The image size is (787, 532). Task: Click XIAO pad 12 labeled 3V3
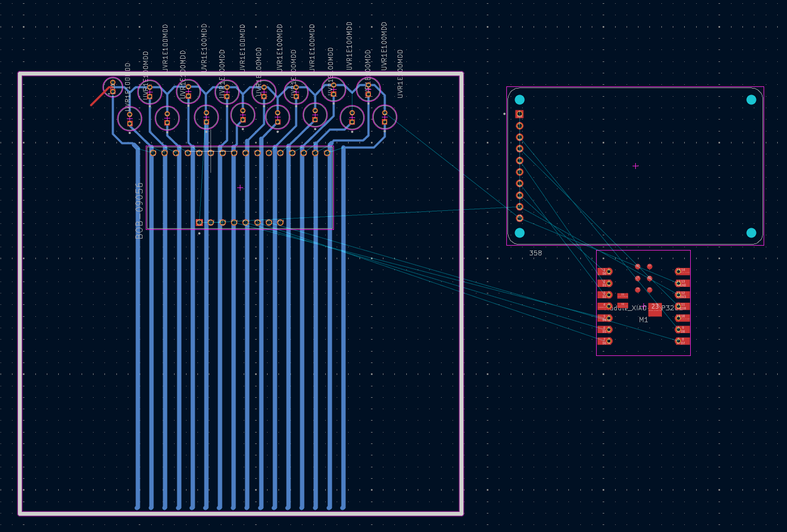pos(683,295)
